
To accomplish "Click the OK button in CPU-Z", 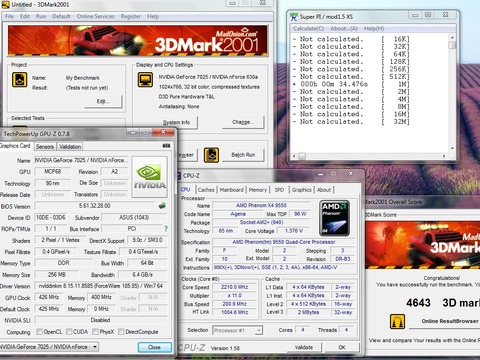I will (342, 347).
